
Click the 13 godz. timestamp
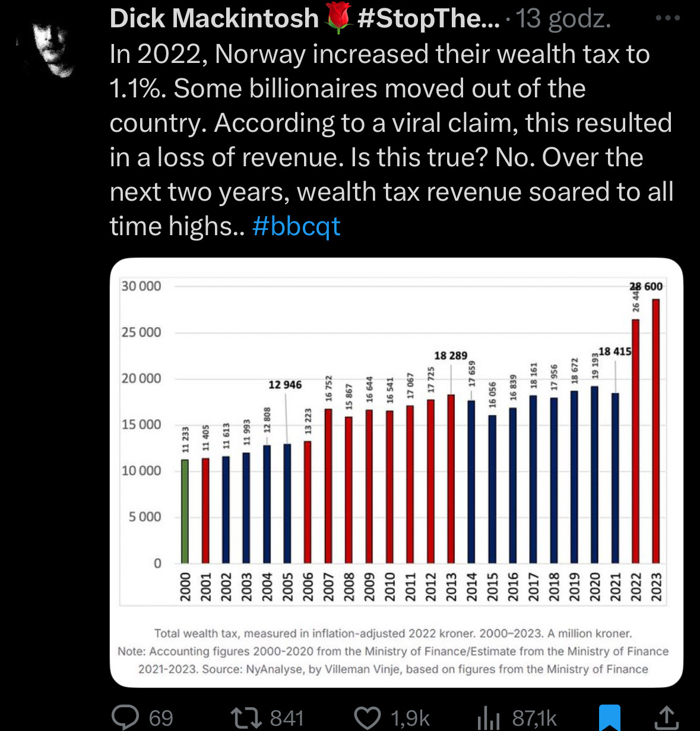tap(563, 19)
